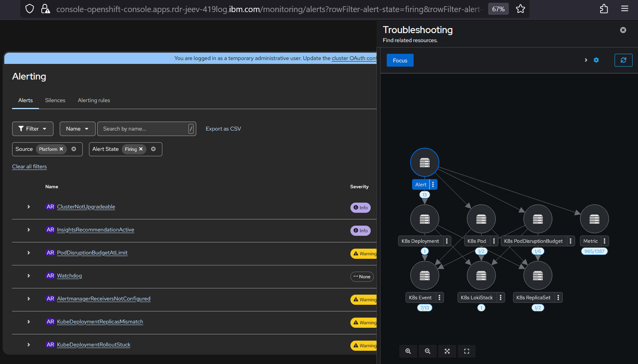Fit the graph to screen
This screenshot has width=638, height=364.
[447, 351]
